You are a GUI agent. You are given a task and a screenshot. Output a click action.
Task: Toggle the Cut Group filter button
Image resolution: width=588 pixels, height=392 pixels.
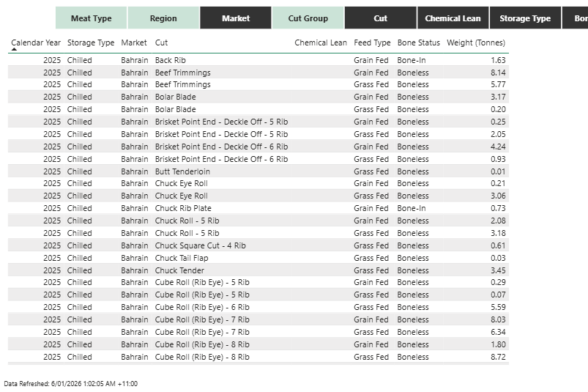(x=308, y=18)
